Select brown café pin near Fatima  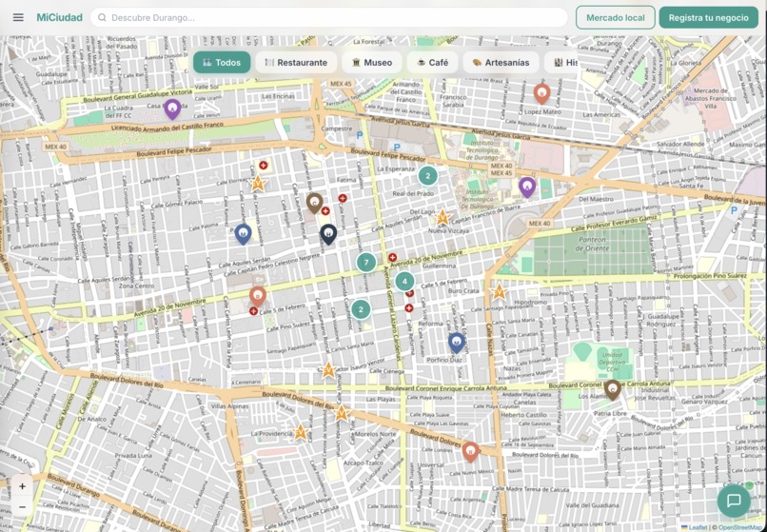(315, 202)
